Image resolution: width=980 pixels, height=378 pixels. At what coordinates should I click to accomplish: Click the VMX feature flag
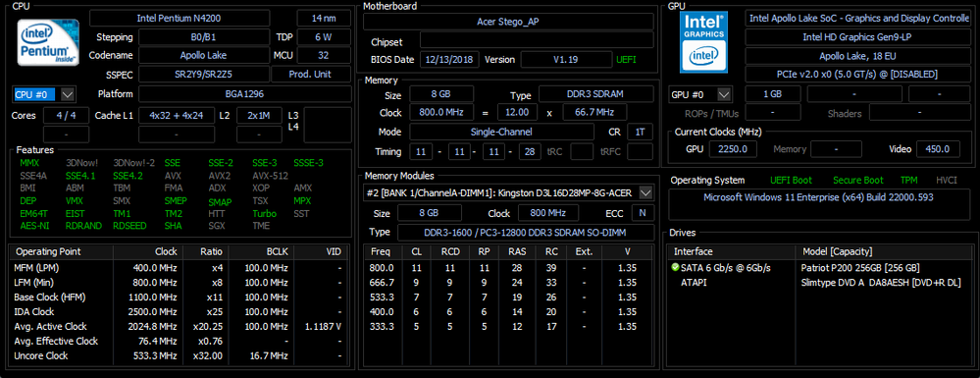pos(74,201)
